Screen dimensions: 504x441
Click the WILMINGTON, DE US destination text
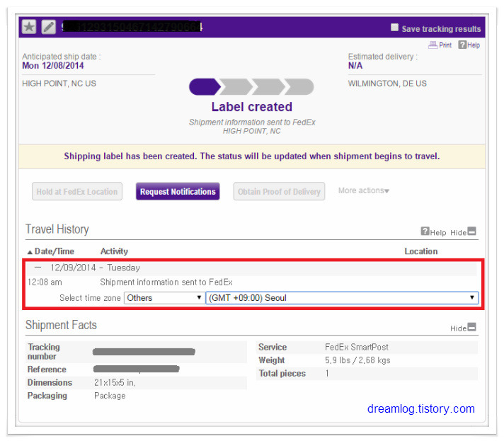pyautogui.click(x=387, y=84)
